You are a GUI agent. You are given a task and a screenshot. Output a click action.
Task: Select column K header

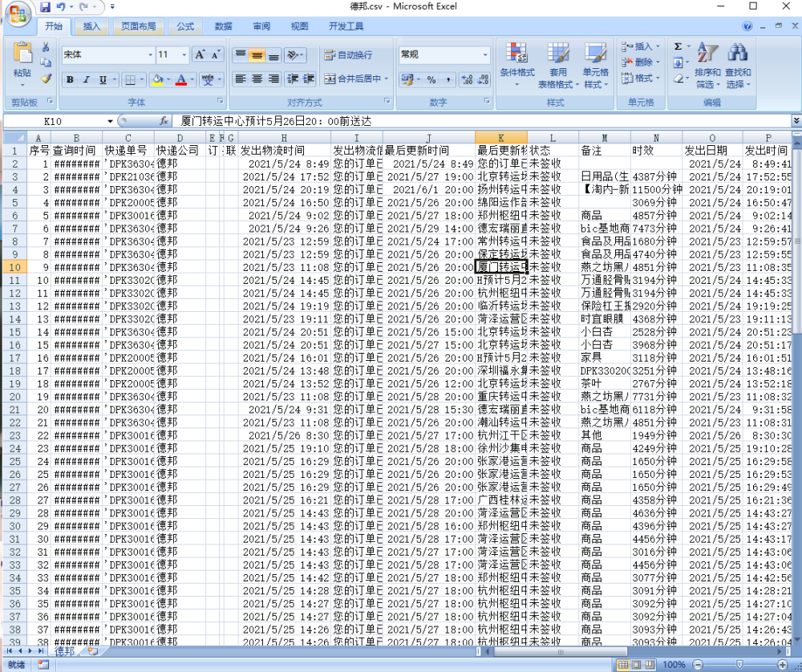(x=500, y=138)
